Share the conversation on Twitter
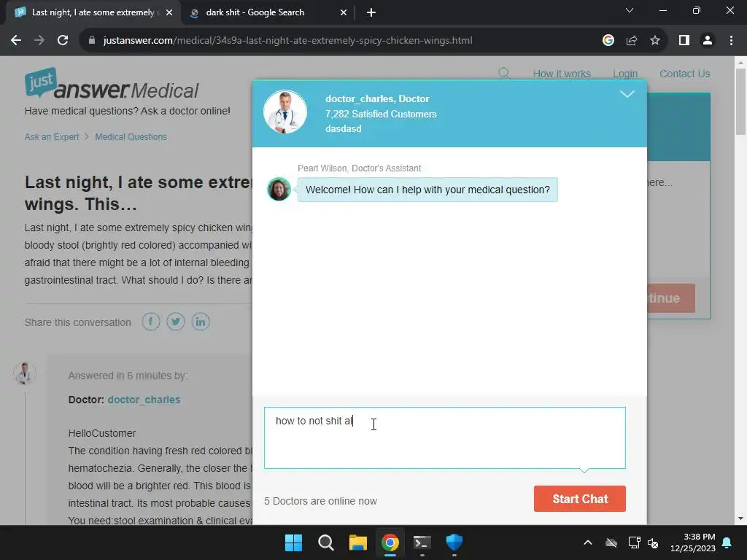This screenshot has height=560, width=747. point(175,322)
